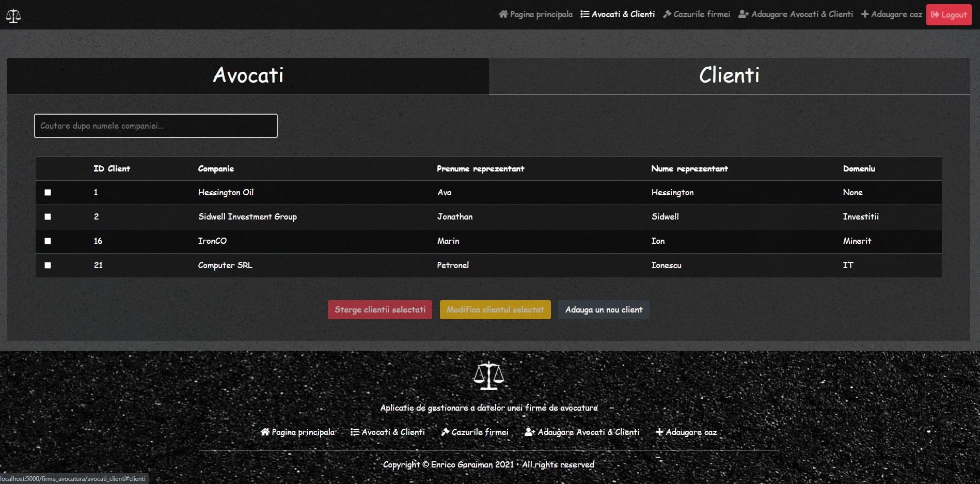Mark the Computer SRL checkbox
Viewport: 980px width, 484px height.
tap(48, 266)
